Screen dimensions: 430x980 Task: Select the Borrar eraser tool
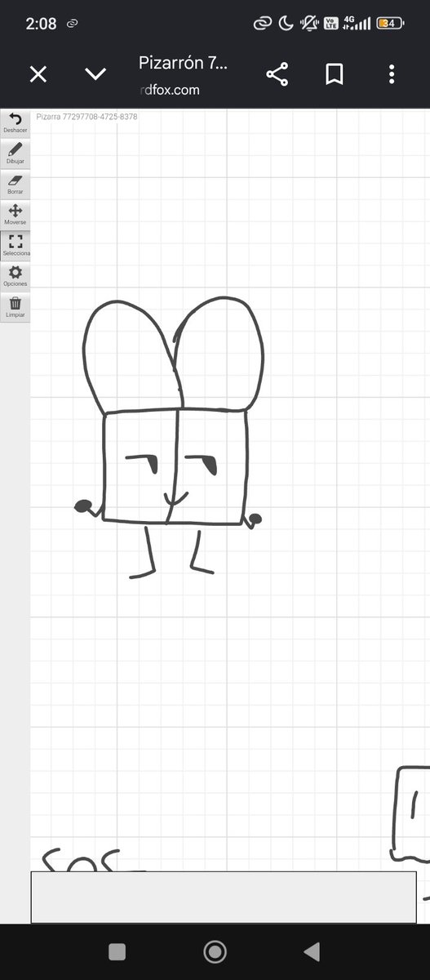15,185
